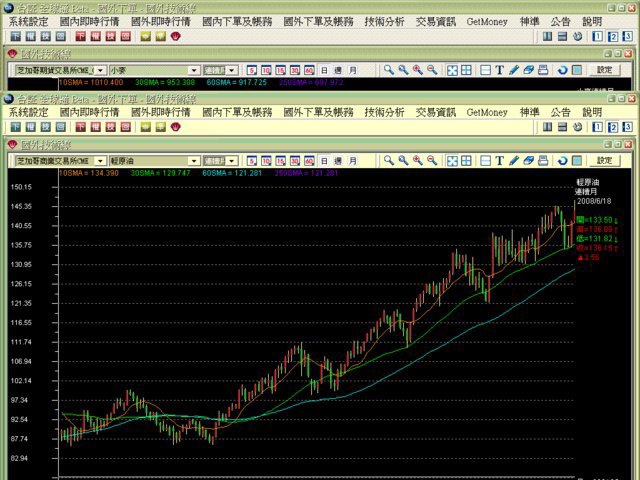
Task: Click the print icon in 輕原油 chart toolbar
Action: pos(543,160)
